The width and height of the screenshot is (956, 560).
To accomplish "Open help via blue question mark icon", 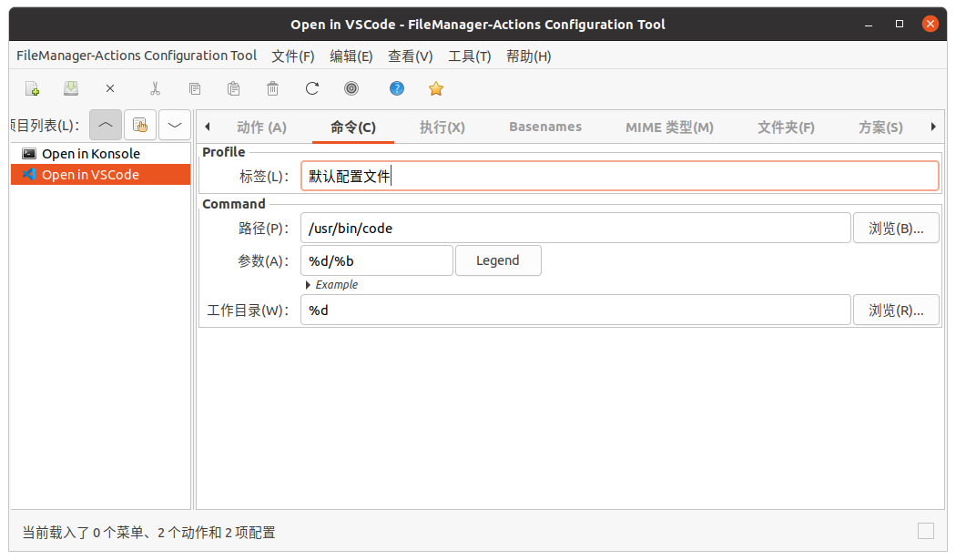I will [397, 88].
